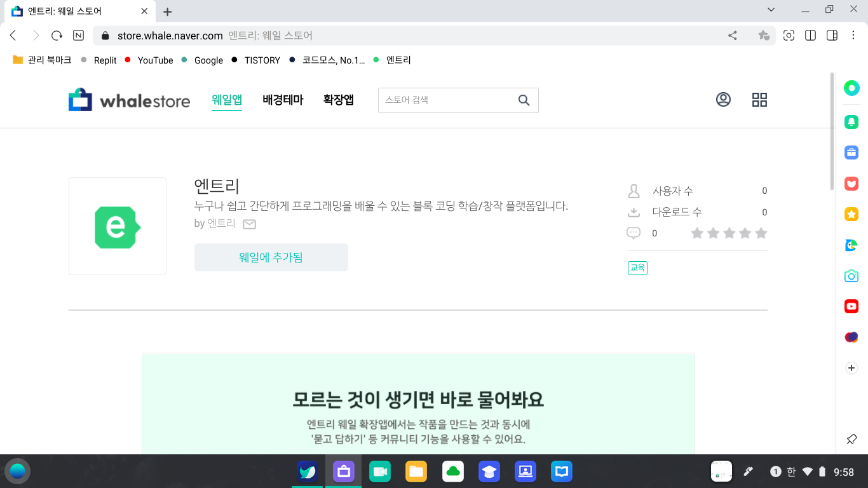Image resolution: width=868 pixels, height=488 pixels.
Task: Bookmark this page with the star icon
Action: [764, 36]
